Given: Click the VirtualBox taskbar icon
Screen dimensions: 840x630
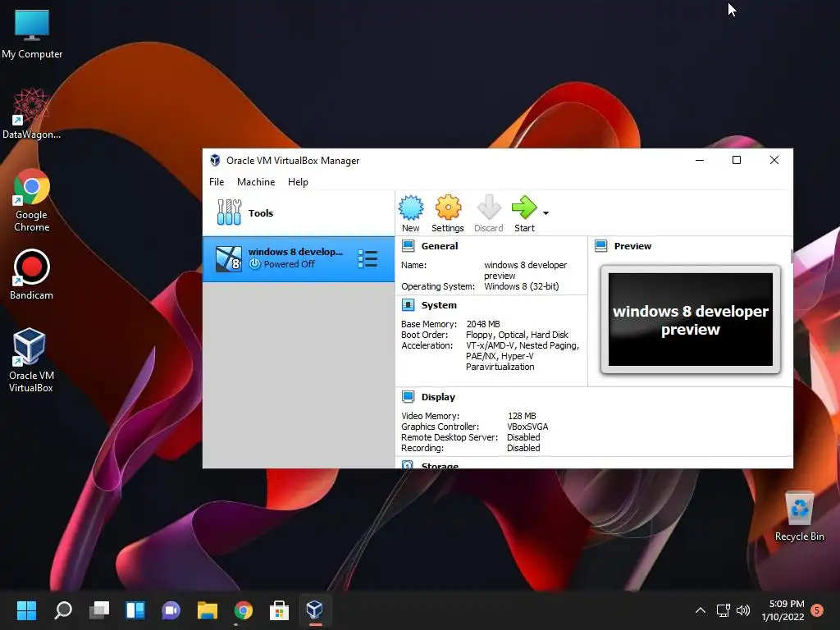Looking at the screenshot, I should (x=315, y=610).
